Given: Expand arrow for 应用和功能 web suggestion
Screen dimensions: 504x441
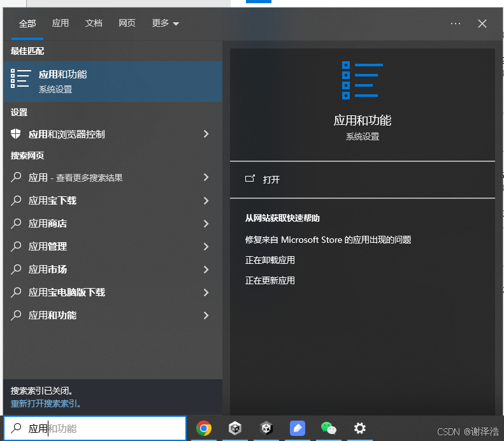Looking at the screenshot, I should tap(206, 315).
